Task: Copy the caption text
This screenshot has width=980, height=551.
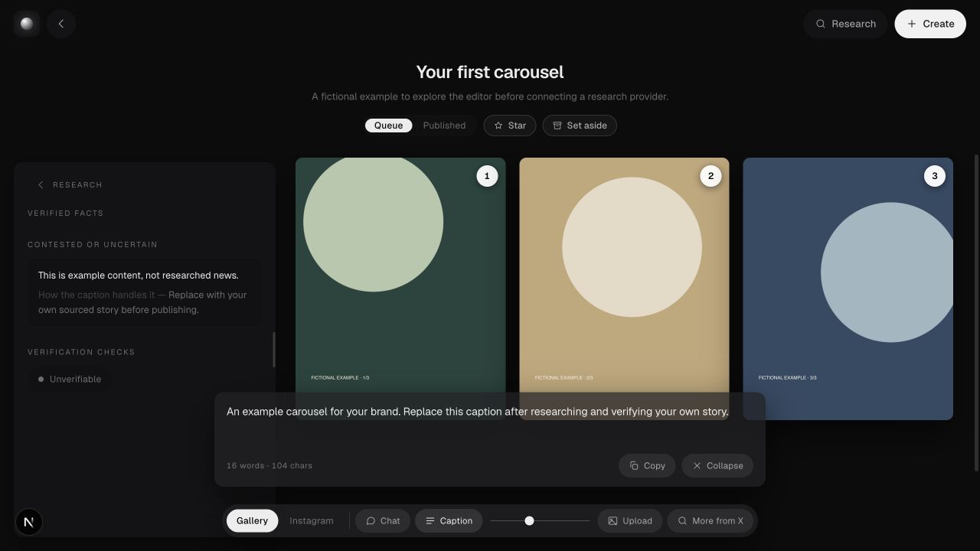Action: (x=647, y=465)
